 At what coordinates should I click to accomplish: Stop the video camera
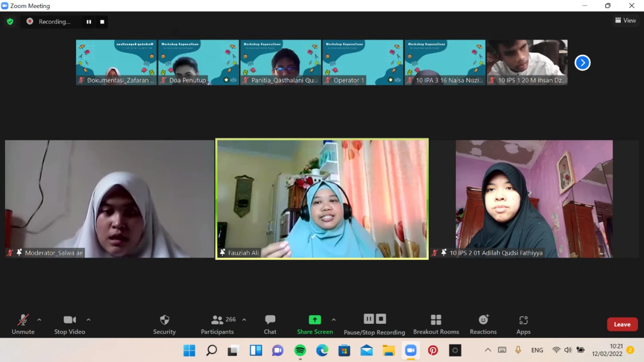point(70,324)
